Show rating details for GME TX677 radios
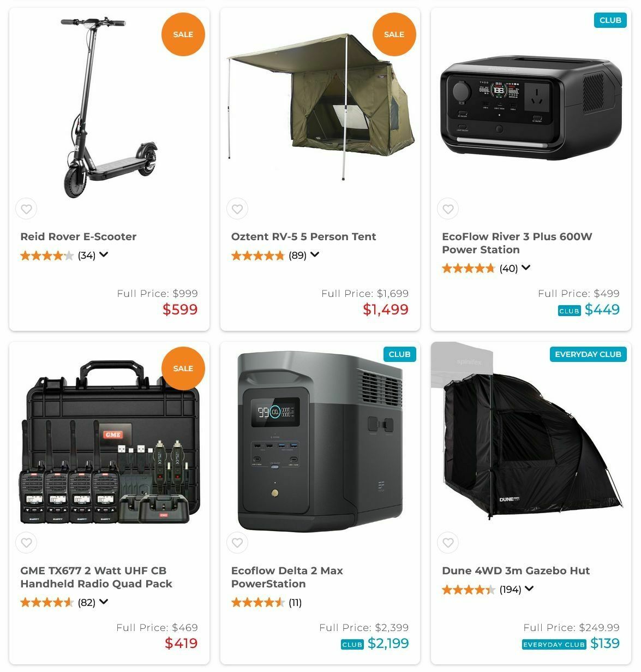The image size is (641, 672). tap(104, 602)
